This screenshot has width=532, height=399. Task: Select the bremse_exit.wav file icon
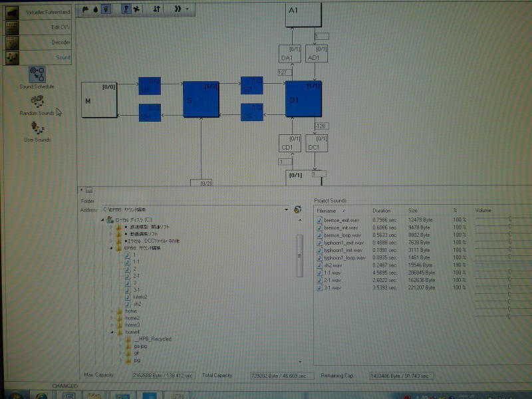319,220
